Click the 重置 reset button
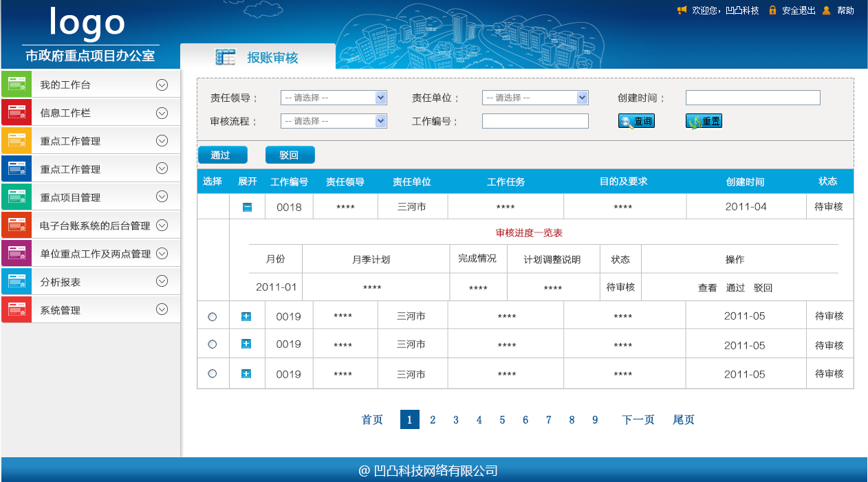Image resolution: width=868 pixels, height=482 pixels. pos(704,121)
